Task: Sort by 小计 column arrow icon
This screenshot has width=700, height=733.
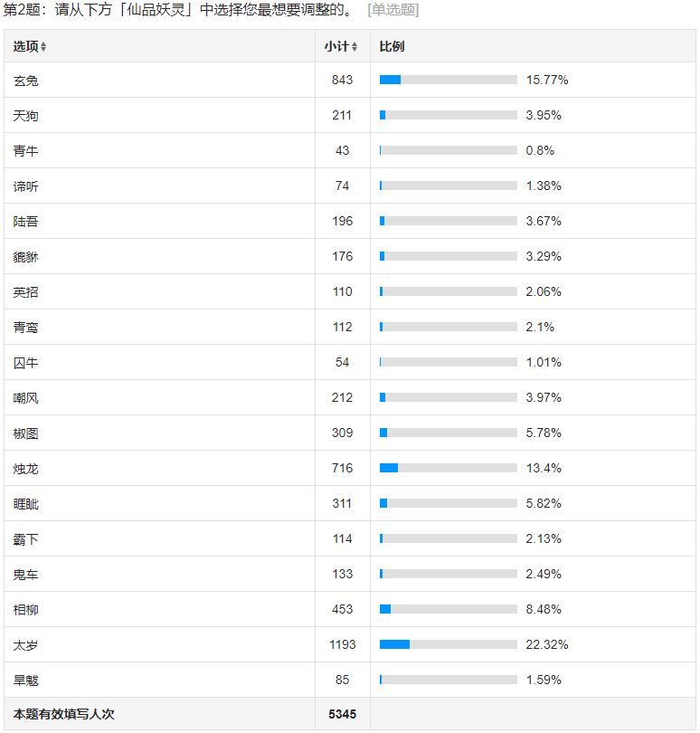Action: (355, 47)
